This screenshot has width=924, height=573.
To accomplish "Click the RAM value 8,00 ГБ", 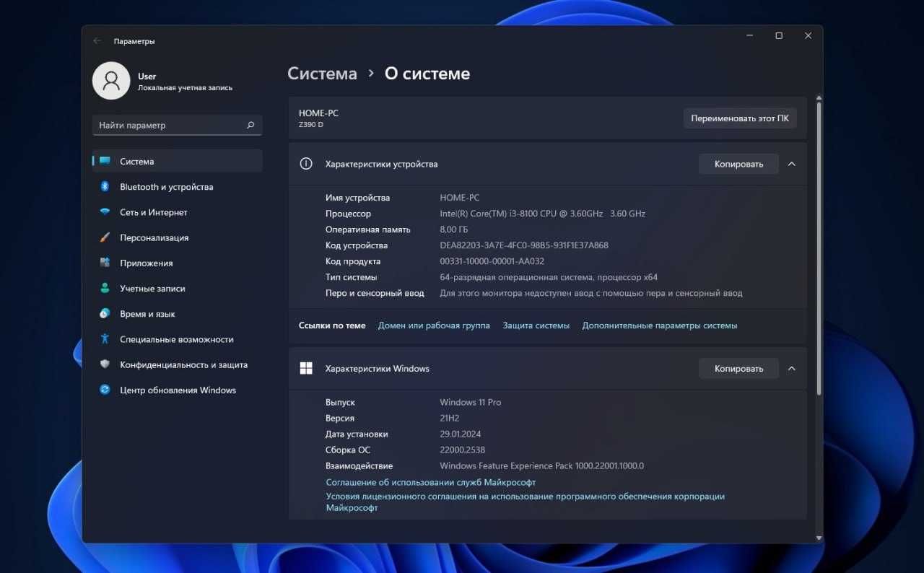I will coord(454,229).
